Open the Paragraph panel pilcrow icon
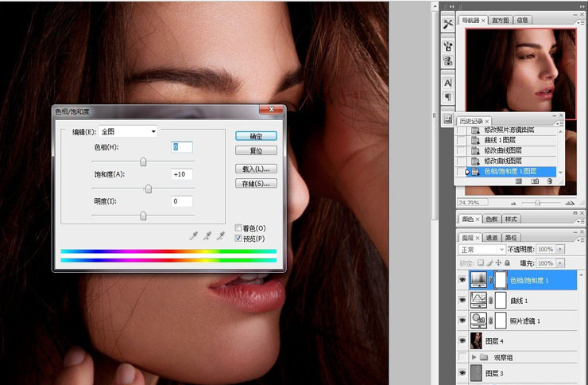Image resolution: width=588 pixels, height=385 pixels. [447, 97]
